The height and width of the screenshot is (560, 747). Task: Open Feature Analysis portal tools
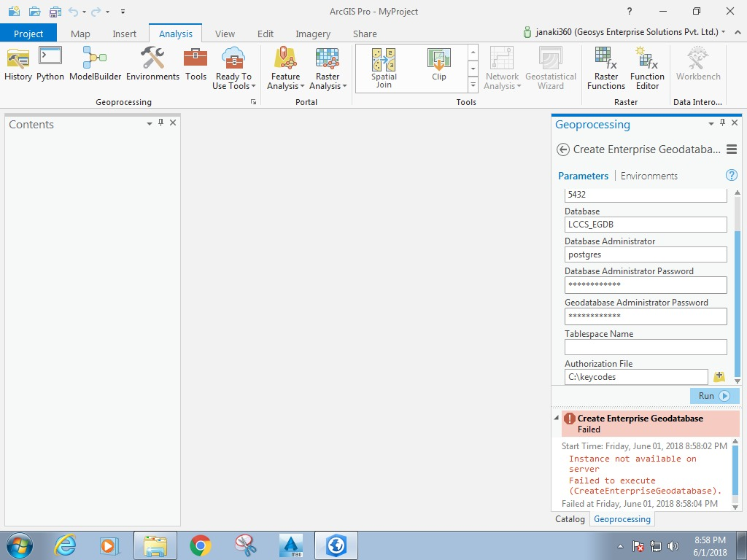point(285,69)
